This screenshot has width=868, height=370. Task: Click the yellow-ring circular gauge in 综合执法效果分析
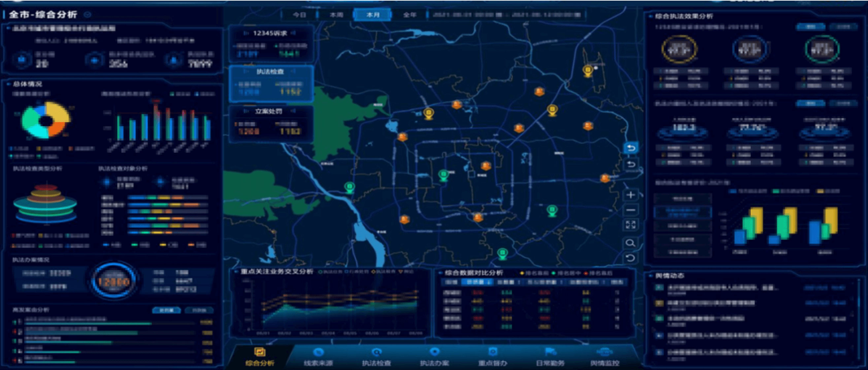pos(679,49)
